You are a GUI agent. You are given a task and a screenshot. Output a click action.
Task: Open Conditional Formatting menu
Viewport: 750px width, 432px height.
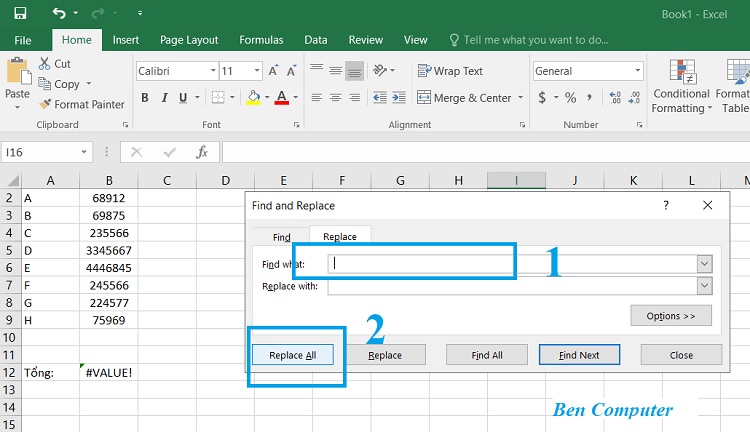click(682, 86)
